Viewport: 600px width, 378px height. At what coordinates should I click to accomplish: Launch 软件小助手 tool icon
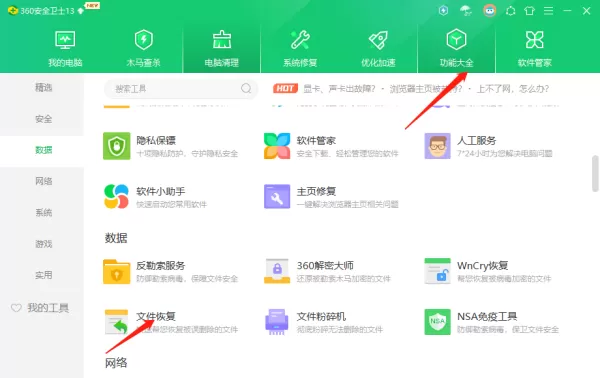[116, 196]
